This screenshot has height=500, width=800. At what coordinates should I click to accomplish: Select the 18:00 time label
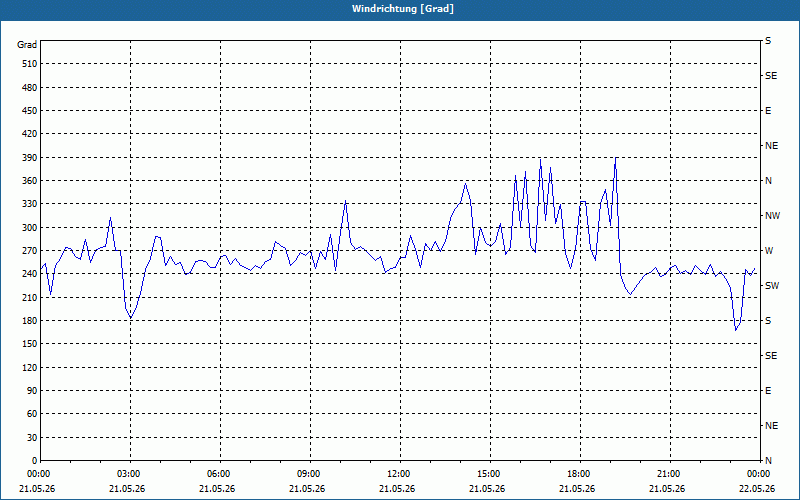[x=580, y=473]
